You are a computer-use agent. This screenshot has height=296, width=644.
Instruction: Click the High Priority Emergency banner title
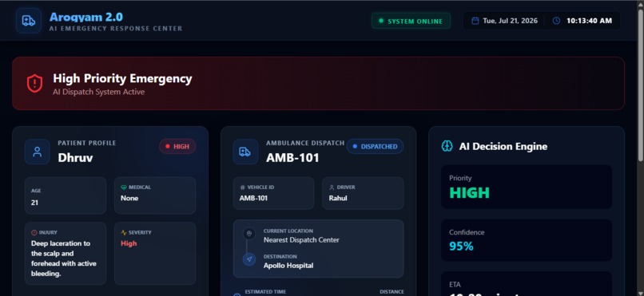[x=122, y=78]
